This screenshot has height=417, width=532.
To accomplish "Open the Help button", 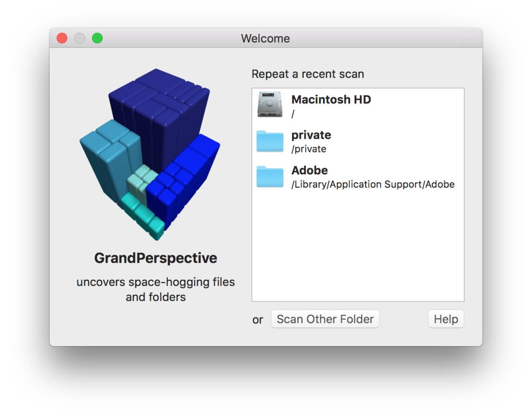I will point(446,319).
